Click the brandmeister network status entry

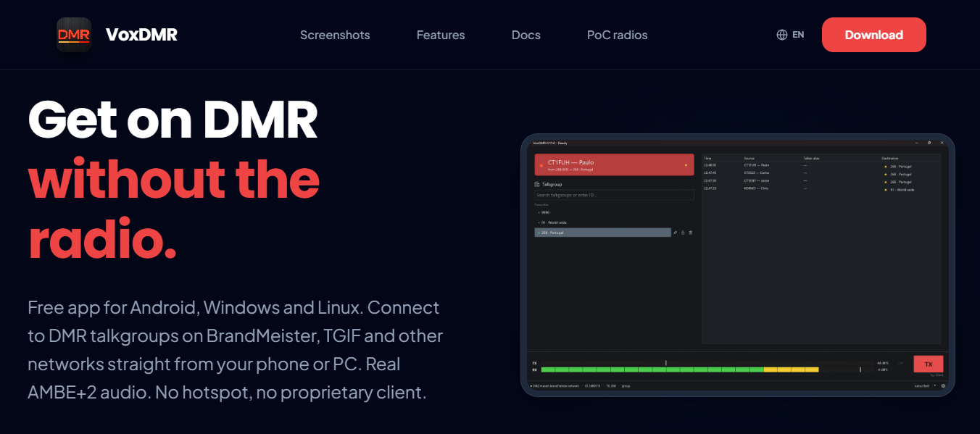tap(555, 386)
